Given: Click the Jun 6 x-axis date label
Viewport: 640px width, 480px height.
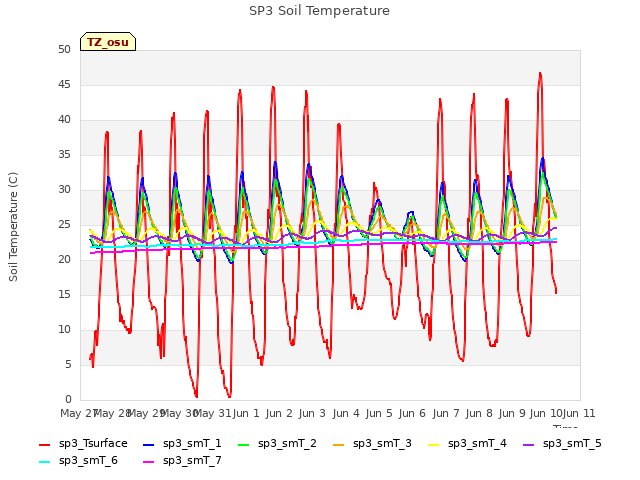Looking at the screenshot, I should click(412, 413).
